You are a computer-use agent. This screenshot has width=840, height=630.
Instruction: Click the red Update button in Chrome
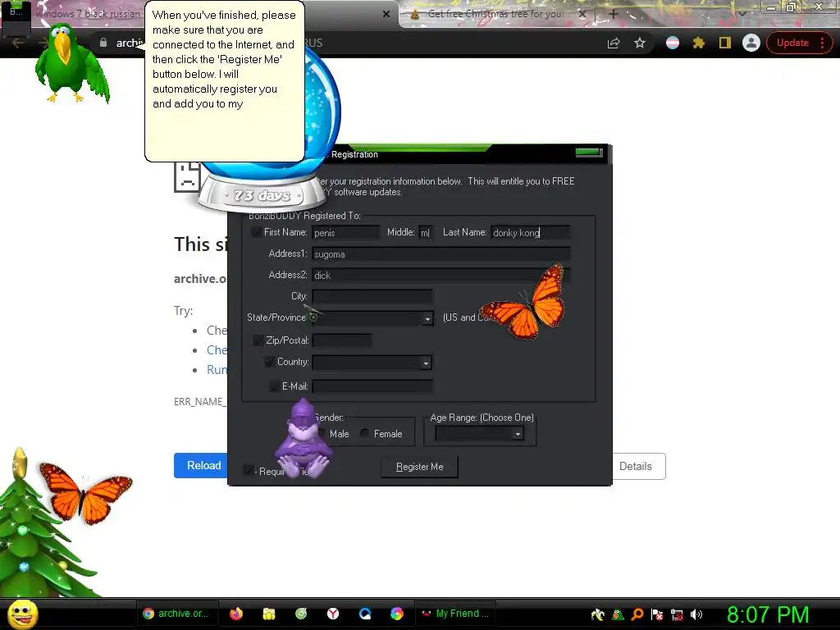click(799, 43)
